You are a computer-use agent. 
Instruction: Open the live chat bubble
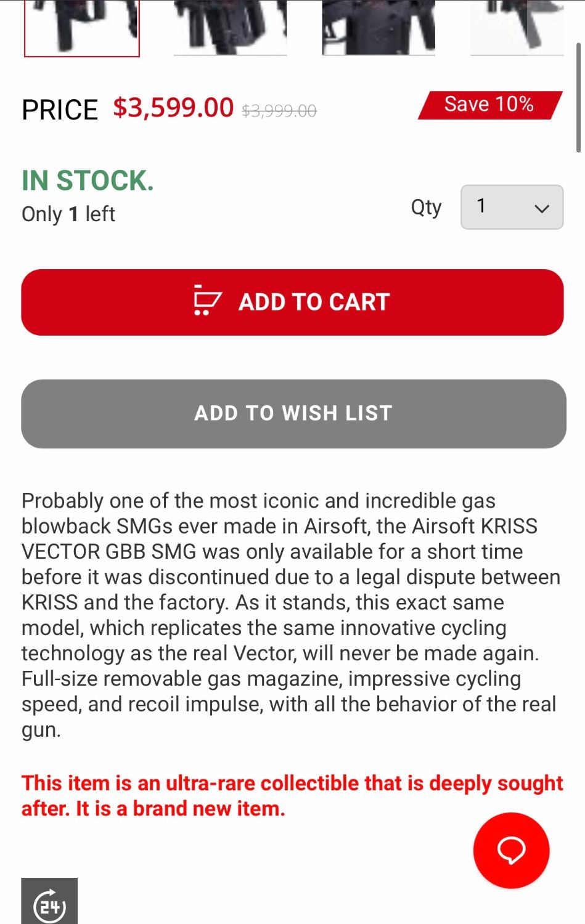[511, 850]
